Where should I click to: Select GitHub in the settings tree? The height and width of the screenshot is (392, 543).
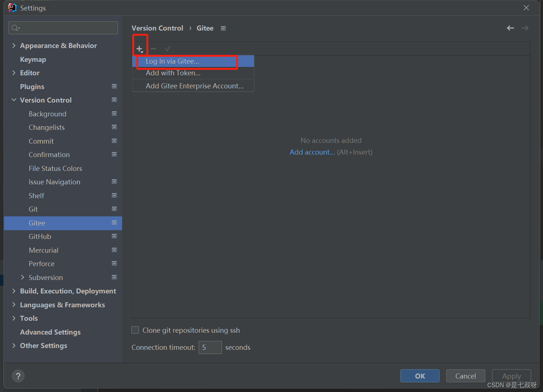(40, 236)
